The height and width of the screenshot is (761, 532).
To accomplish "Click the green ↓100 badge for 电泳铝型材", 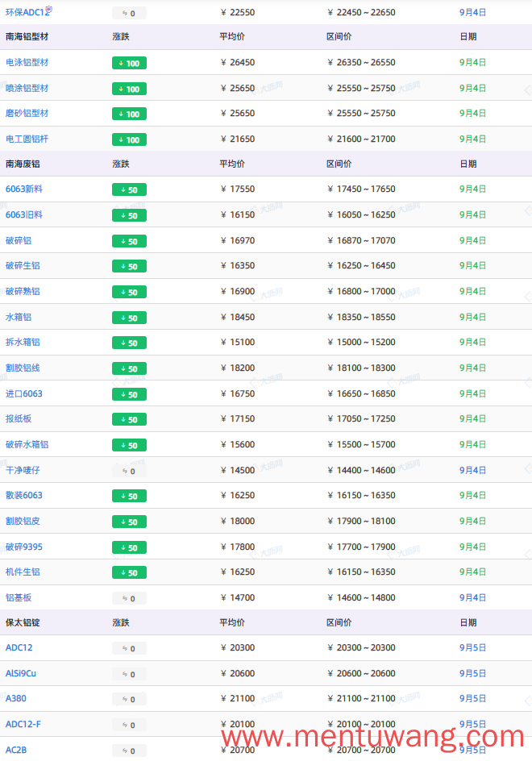I will pos(129,63).
